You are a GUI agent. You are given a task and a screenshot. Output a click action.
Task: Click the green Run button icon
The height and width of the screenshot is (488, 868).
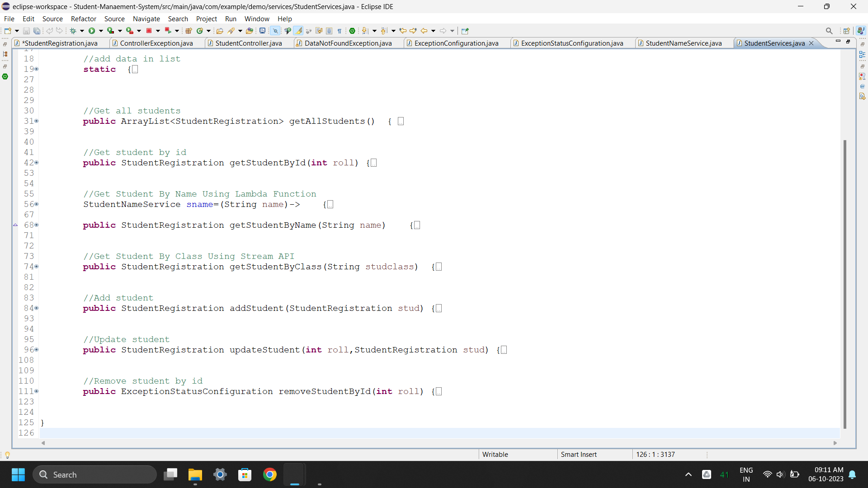(92, 31)
